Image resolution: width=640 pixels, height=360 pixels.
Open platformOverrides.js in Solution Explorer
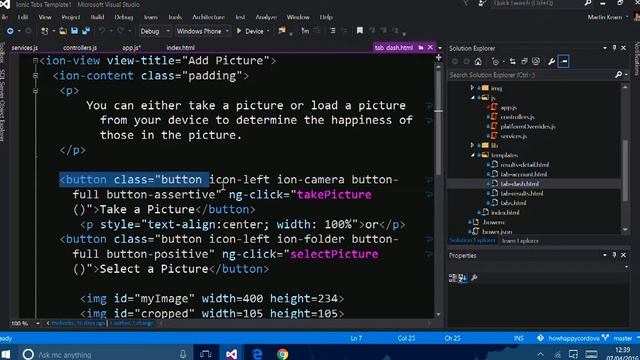[x=528, y=127]
